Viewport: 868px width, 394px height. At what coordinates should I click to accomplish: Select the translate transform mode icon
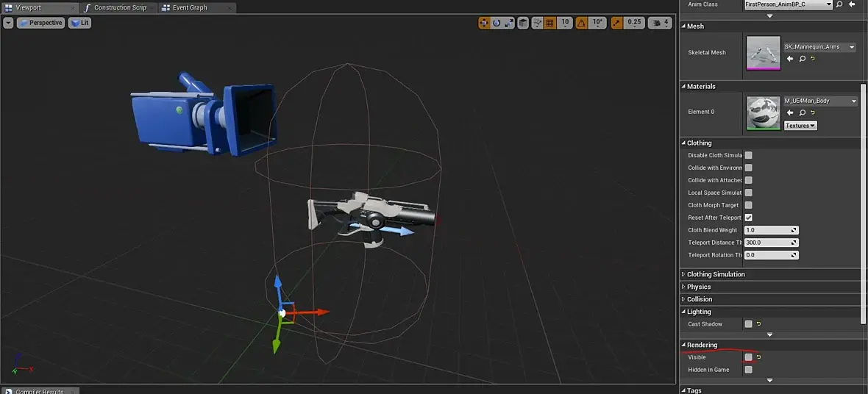tap(484, 23)
